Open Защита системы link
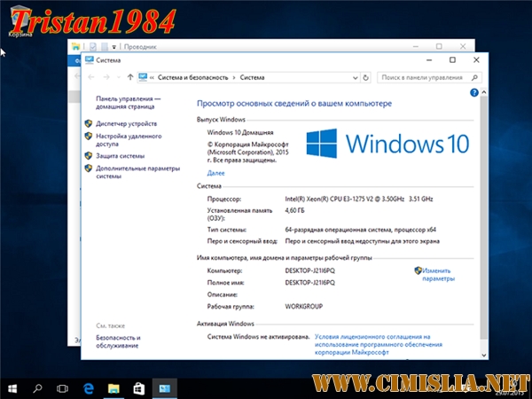This screenshot has width=532, height=399. pos(120,156)
